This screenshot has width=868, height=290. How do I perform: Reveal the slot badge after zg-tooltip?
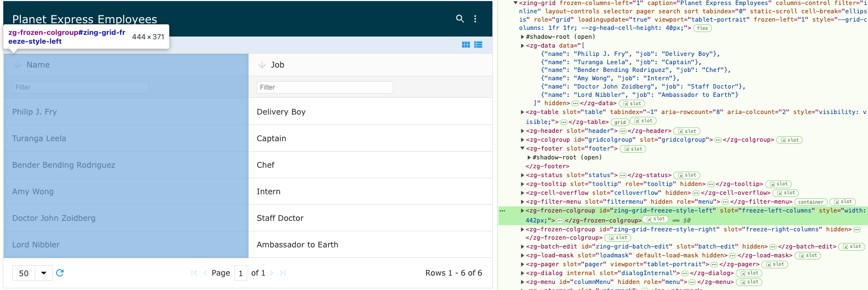(x=778, y=184)
